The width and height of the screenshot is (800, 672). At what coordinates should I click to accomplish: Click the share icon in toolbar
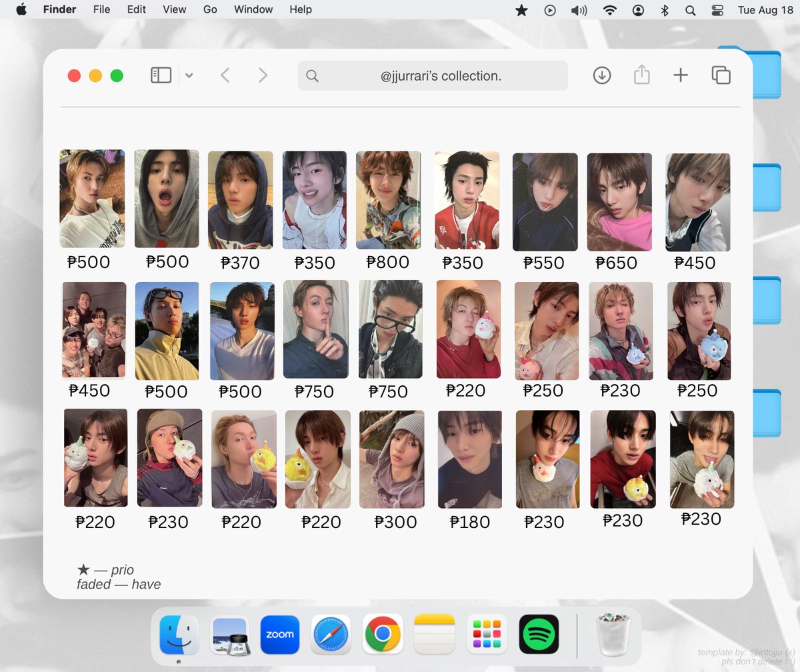(641, 75)
